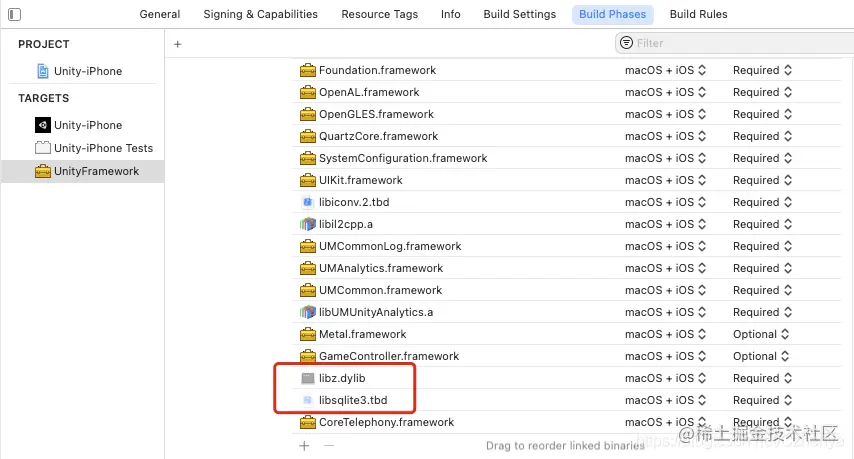
Task: Click the CoreTelephony.framework toolbox icon
Action: [308, 423]
